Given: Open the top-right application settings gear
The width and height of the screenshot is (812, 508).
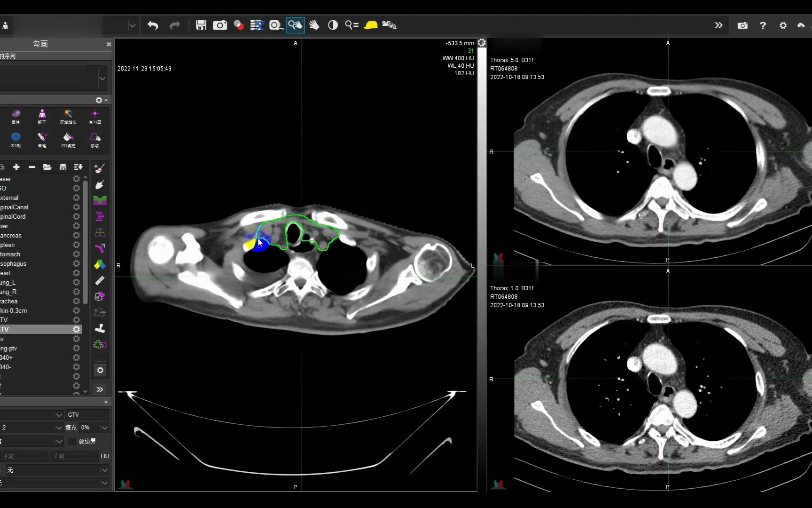Looking at the screenshot, I should pyautogui.click(x=783, y=25).
